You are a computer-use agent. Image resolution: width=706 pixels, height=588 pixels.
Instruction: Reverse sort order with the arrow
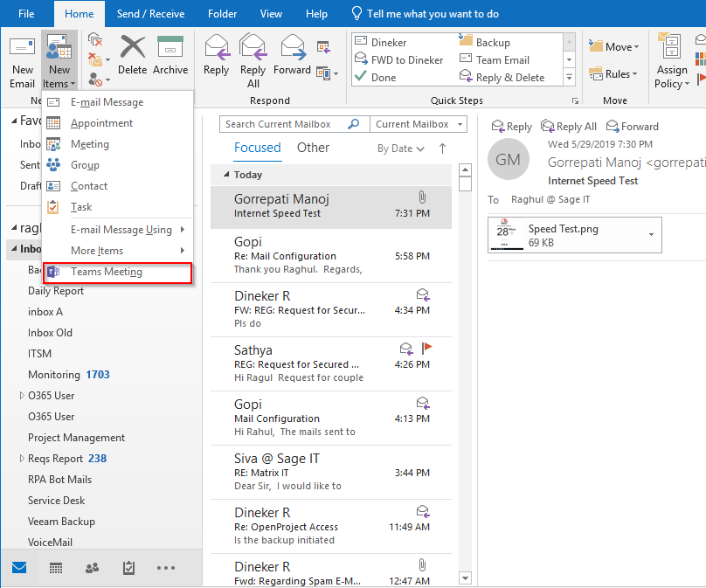click(x=442, y=149)
